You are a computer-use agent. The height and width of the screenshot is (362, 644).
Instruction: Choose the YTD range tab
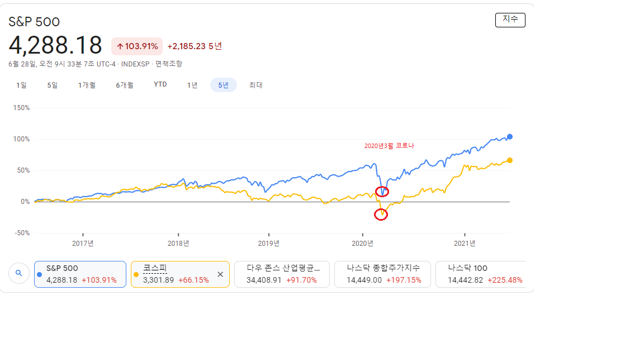click(x=160, y=84)
